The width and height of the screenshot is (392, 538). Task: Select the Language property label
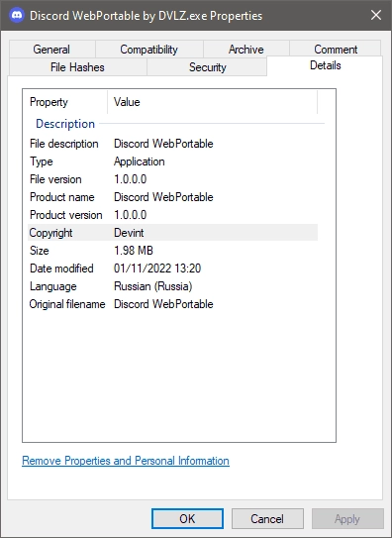pyautogui.click(x=53, y=286)
